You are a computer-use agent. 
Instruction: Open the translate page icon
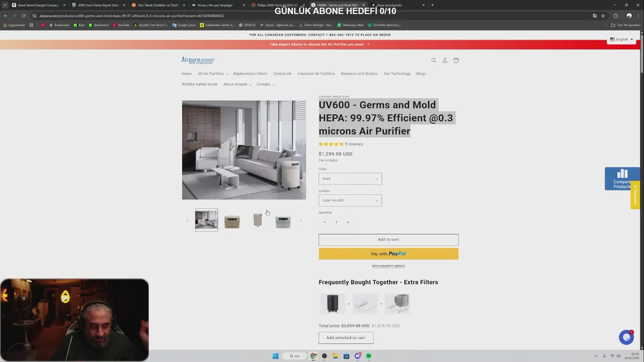[595, 16]
